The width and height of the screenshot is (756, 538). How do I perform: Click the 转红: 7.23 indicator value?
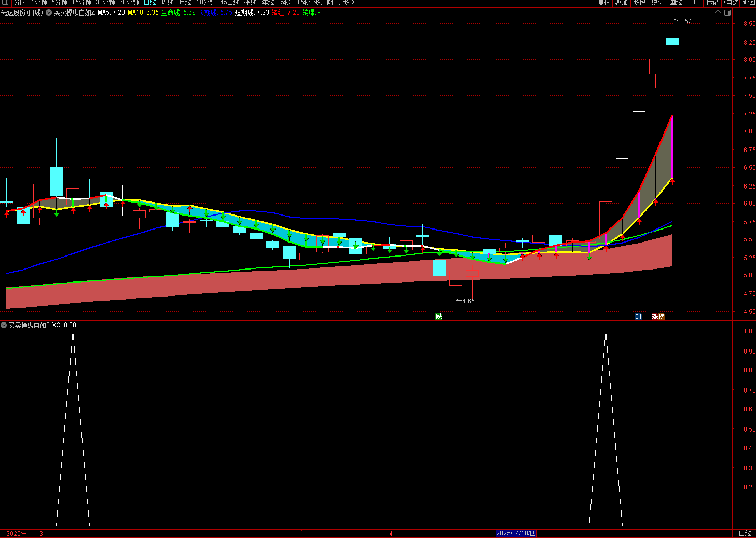pos(286,12)
